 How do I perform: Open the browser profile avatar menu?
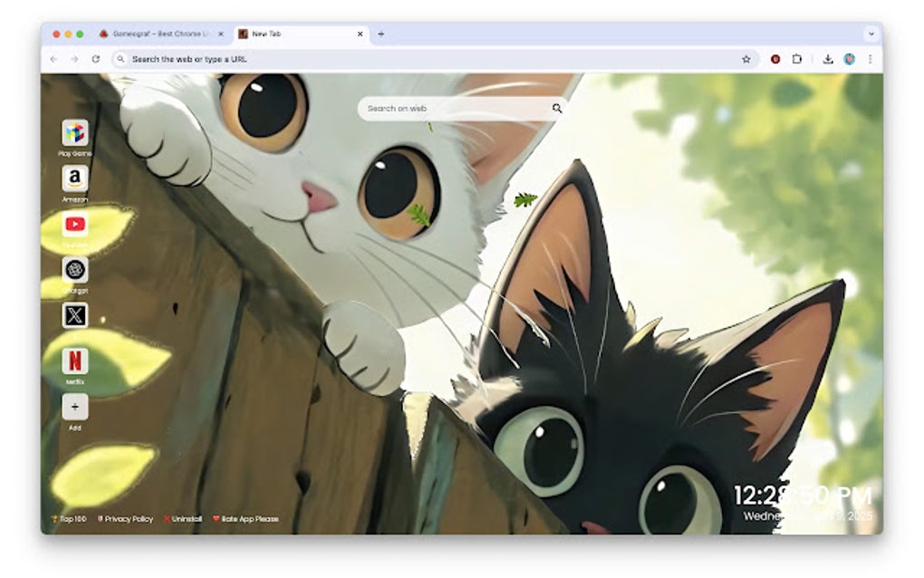point(849,59)
